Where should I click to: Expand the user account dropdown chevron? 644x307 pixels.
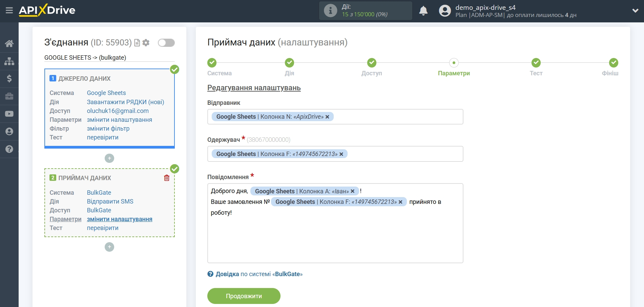click(x=635, y=11)
